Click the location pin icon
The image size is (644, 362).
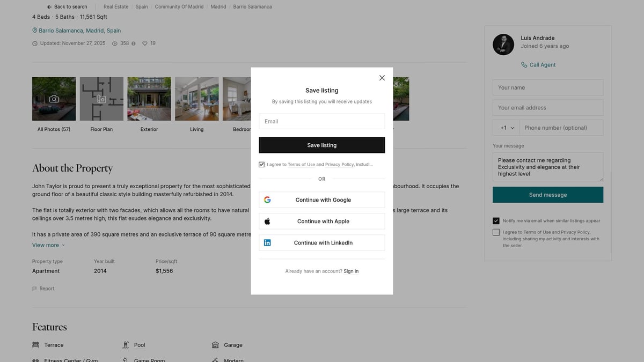(35, 31)
